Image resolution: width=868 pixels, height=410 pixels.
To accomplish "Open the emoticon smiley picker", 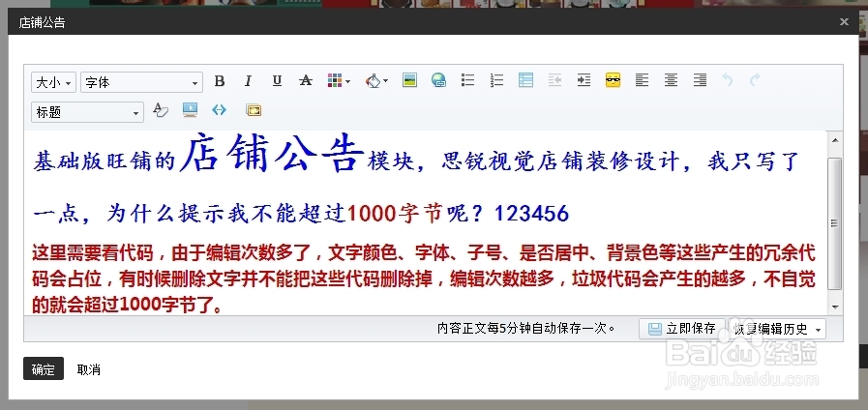I will coord(613,81).
